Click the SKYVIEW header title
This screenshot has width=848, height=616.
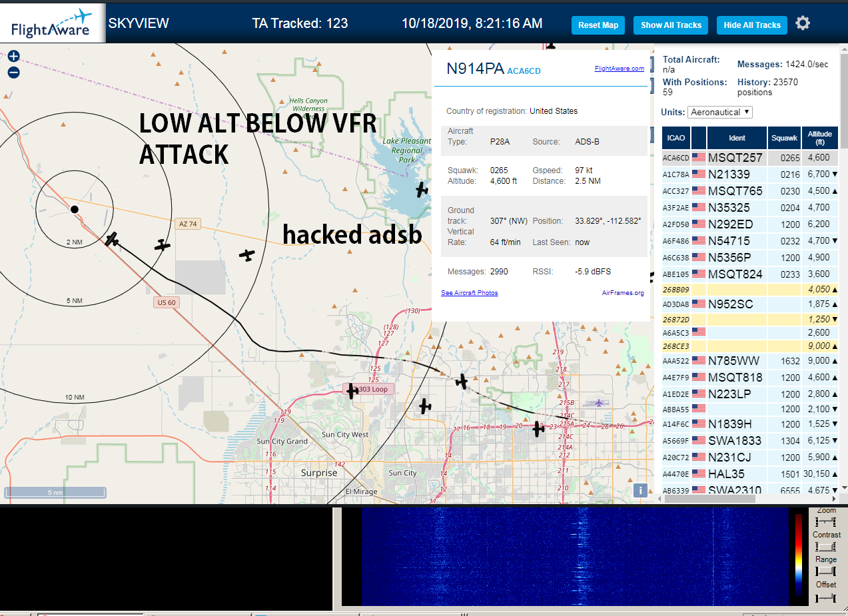pyautogui.click(x=139, y=23)
